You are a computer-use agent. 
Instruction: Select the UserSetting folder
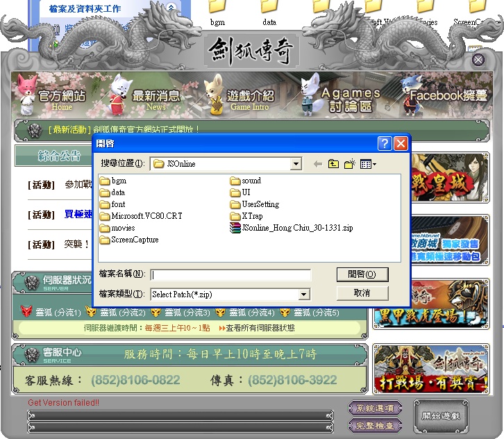pyautogui.click(x=255, y=204)
